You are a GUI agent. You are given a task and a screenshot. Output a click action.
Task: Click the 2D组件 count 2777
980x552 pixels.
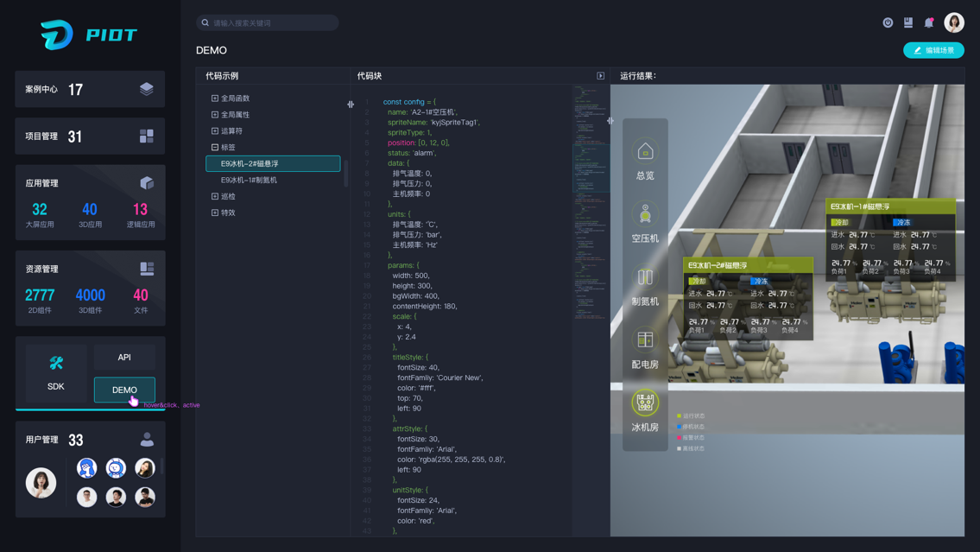[x=40, y=295]
